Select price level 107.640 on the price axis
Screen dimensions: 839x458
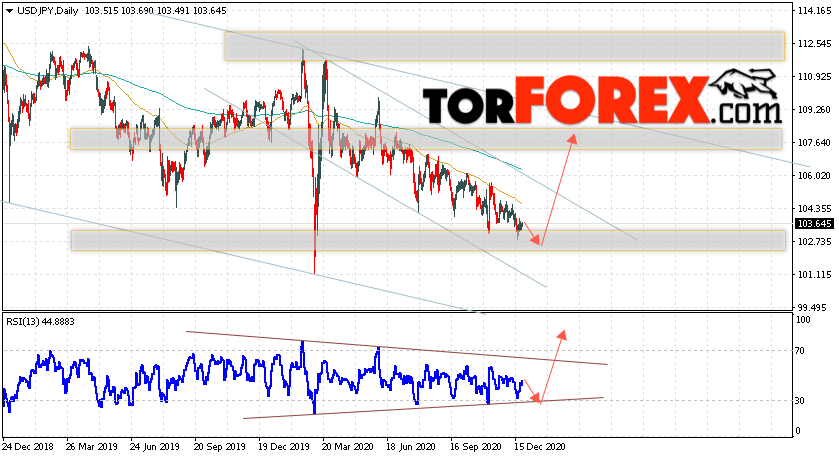pyautogui.click(x=814, y=142)
